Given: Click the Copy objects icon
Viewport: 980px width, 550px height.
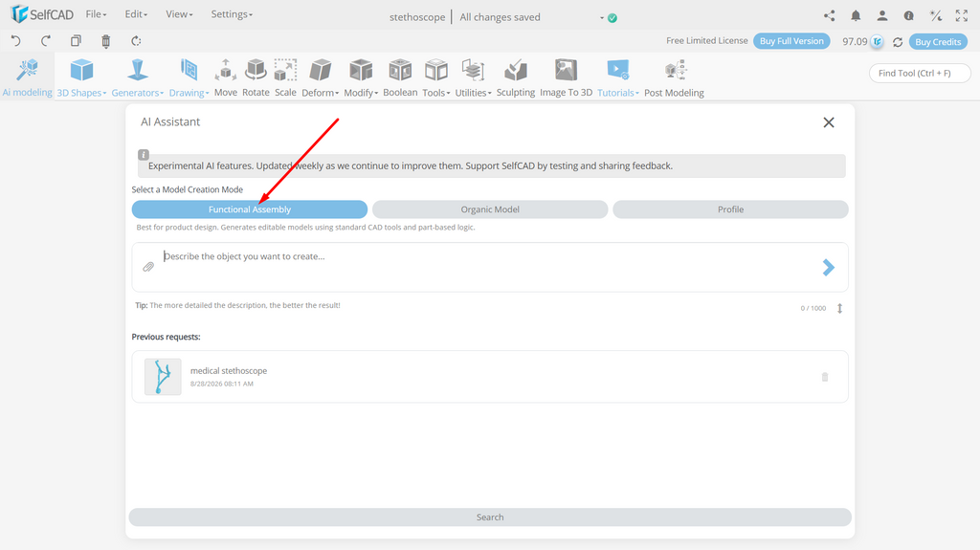Looking at the screenshot, I should [x=76, y=41].
